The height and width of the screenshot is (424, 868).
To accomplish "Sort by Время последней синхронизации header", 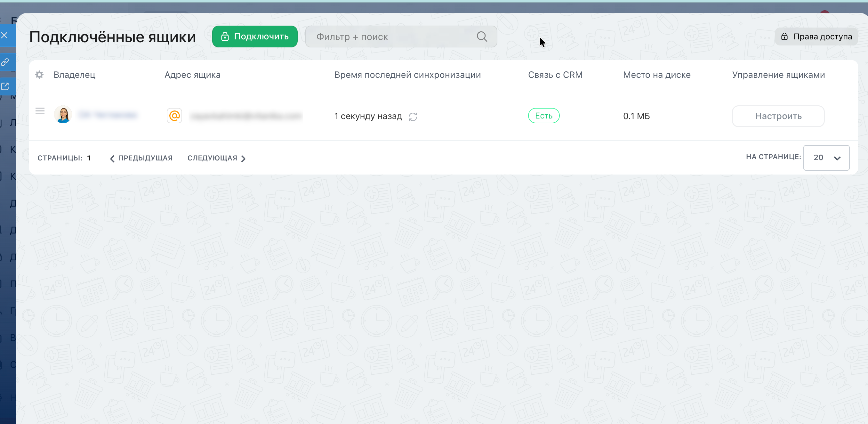I will click(407, 75).
